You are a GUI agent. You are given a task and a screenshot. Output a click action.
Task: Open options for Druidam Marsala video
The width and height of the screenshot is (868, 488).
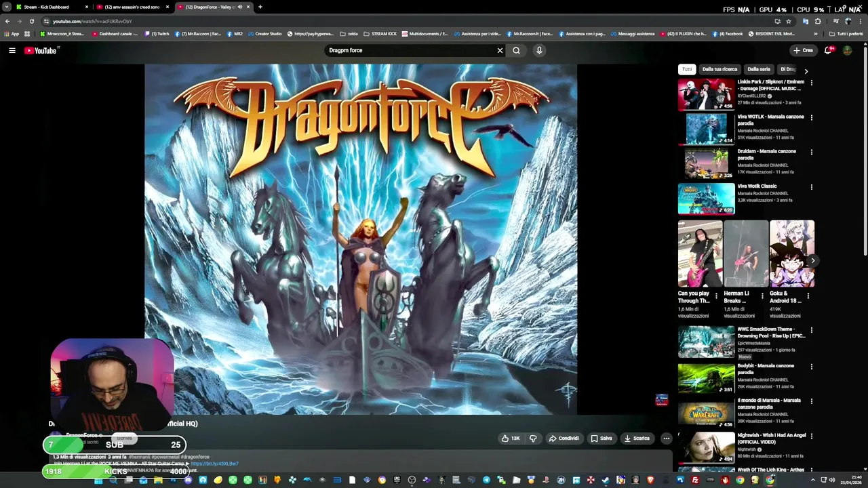coord(811,152)
